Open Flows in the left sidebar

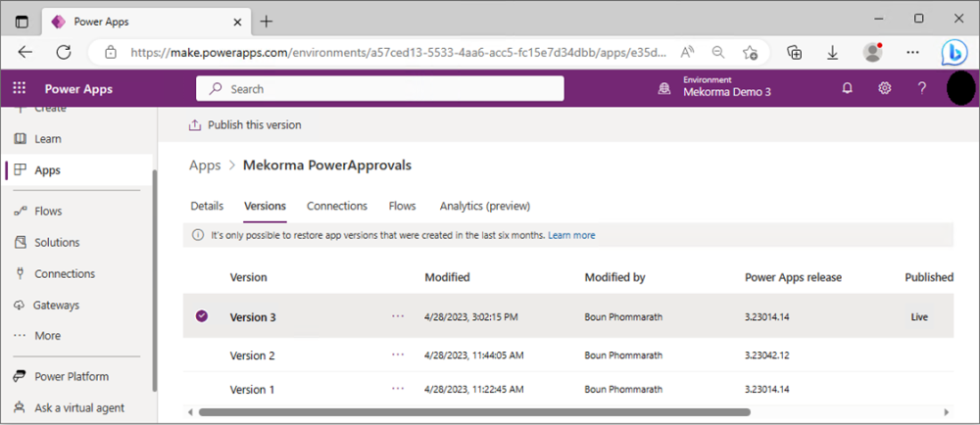pyautogui.click(x=47, y=212)
